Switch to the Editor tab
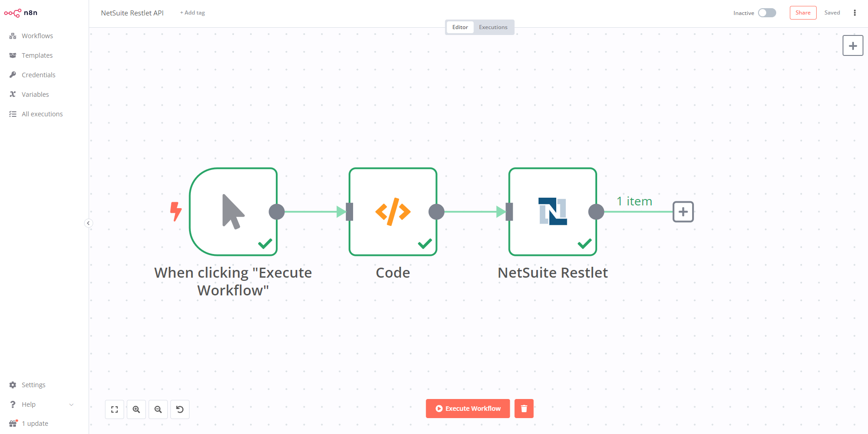Image resolution: width=868 pixels, height=434 pixels. click(460, 27)
